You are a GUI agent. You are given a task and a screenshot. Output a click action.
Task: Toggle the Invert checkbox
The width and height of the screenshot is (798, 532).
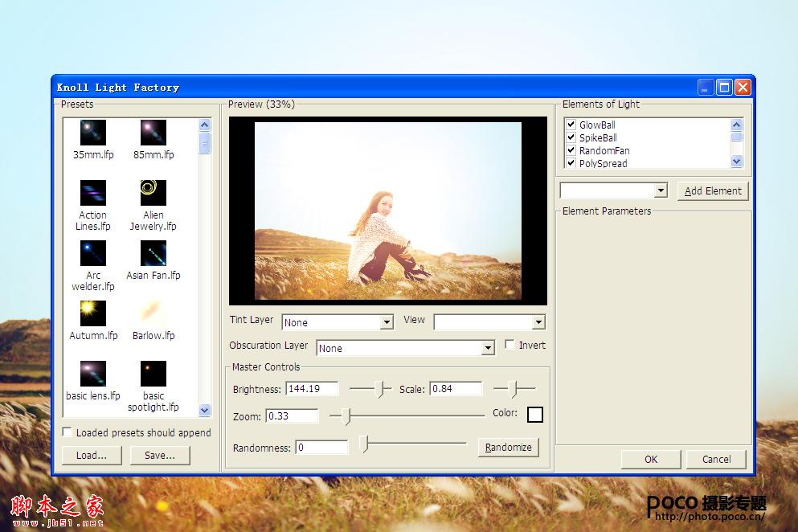tap(509, 345)
